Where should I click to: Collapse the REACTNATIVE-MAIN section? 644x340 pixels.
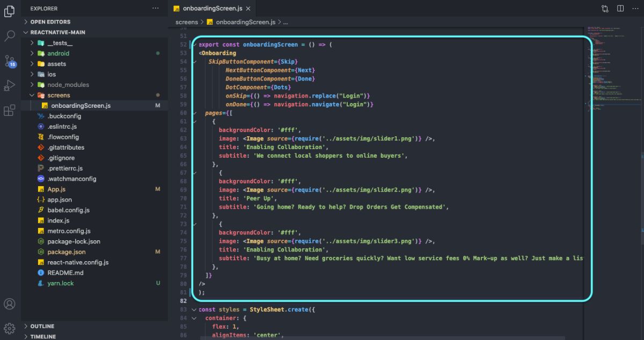coord(94,32)
